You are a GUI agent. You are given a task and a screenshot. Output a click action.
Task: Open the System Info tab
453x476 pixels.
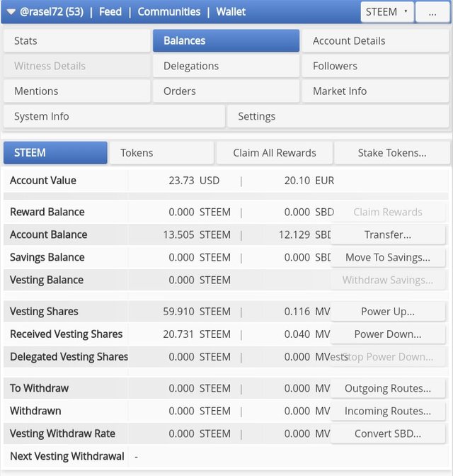pyautogui.click(x=114, y=116)
